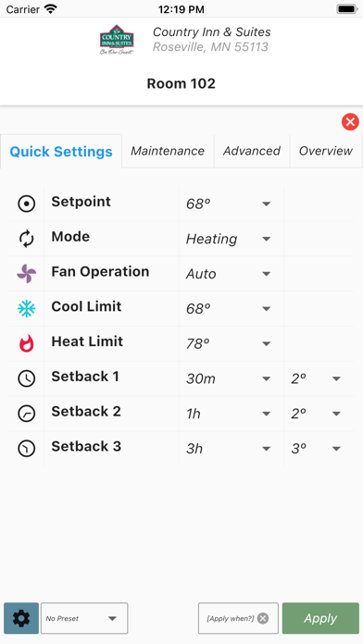The height and width of the screenshot is (644, 363).
Task: Click the Mode cycle arrows icon
Action: (27, 239)
